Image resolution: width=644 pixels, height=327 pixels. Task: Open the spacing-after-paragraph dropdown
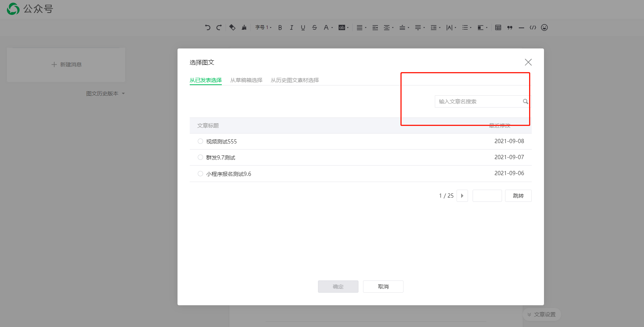420,27
